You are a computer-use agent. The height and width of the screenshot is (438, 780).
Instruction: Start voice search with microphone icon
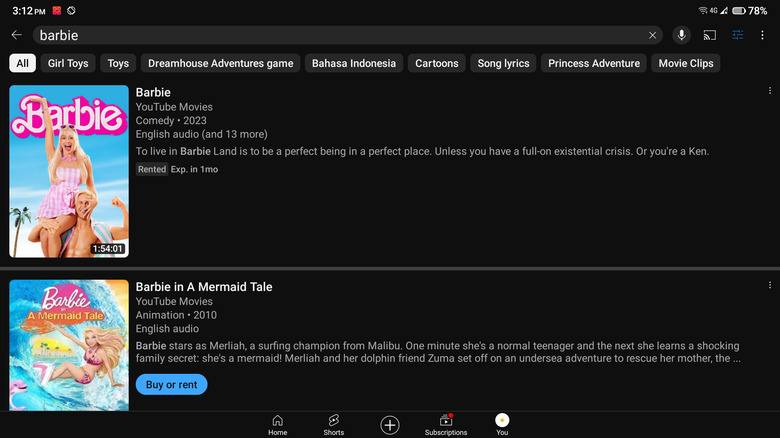click(682, 35)
